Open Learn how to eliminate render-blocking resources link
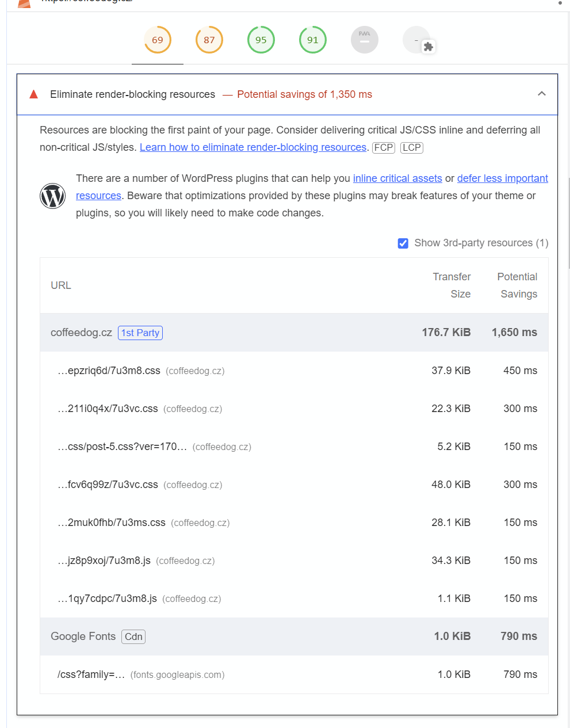Image resolution: width=570 pixels, height=728 pixels. coord(253,147)
